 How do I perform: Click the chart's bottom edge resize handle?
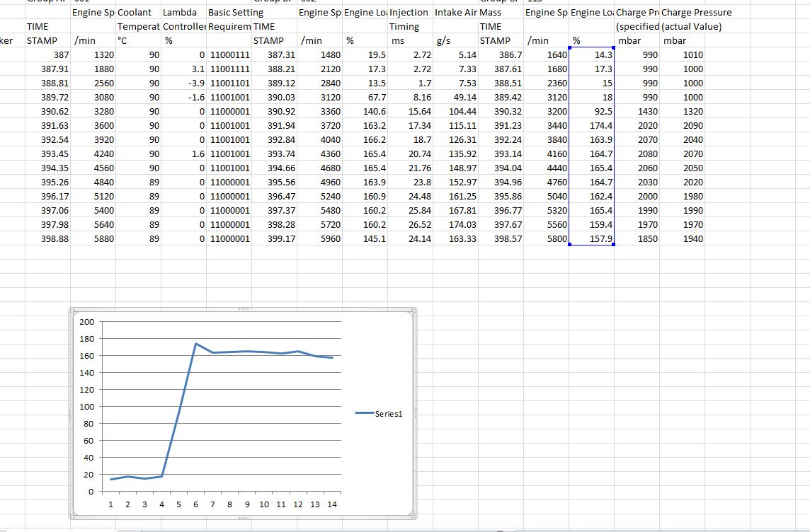(244, 518)
